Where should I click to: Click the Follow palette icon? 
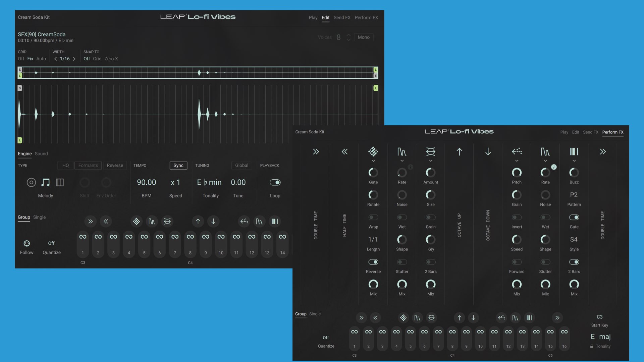coord(26,243)
